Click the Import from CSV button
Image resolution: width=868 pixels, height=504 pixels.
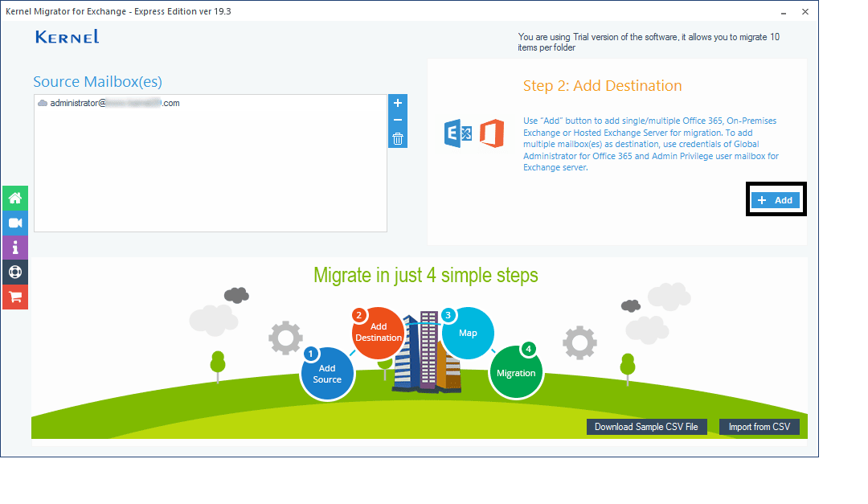(x=759, y=427)
